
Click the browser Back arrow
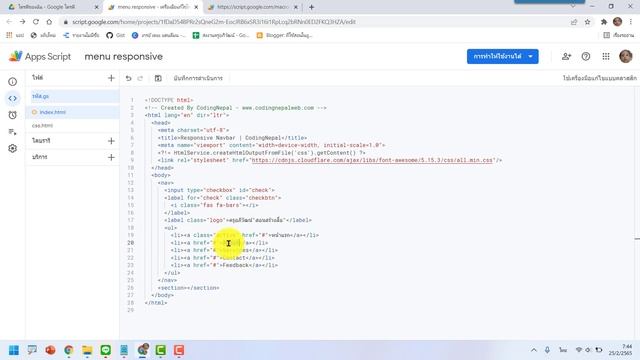point(9,22)
